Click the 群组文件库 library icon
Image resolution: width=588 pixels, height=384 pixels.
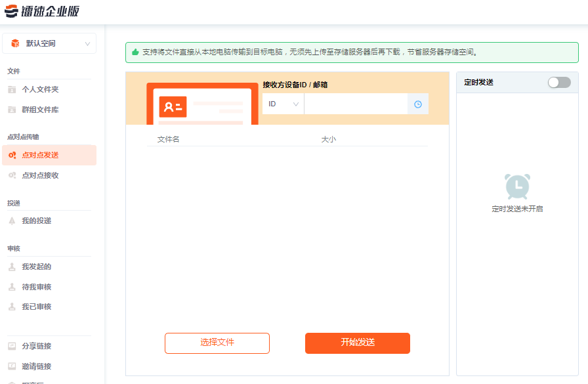coord(12,110)
